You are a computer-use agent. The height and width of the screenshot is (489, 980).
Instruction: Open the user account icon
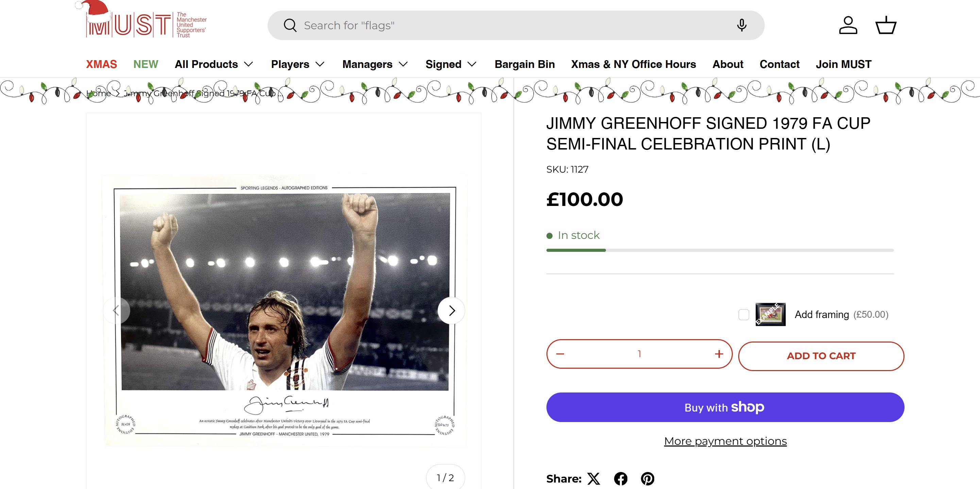(848, 25)
